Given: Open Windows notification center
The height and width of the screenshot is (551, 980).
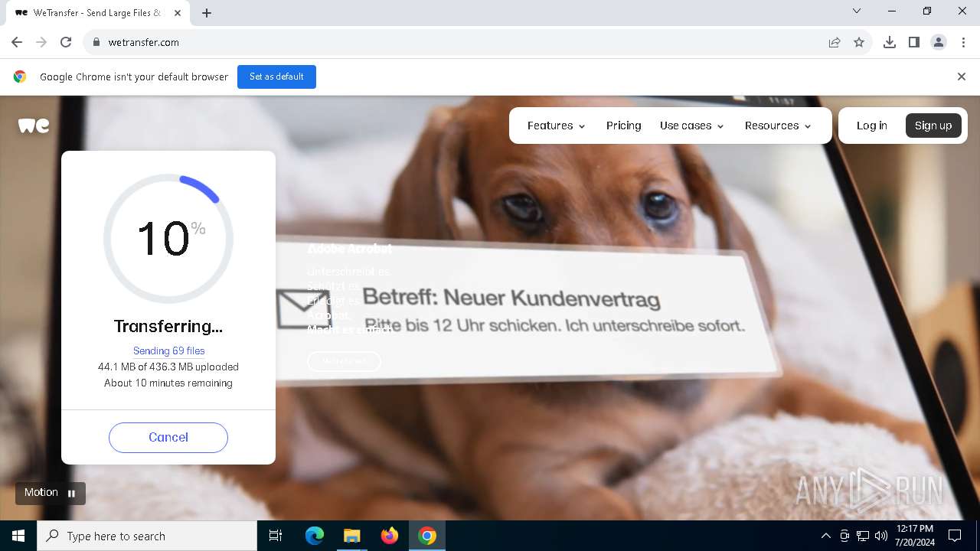Looking at the screenshot, I should [x=955, y=536].
